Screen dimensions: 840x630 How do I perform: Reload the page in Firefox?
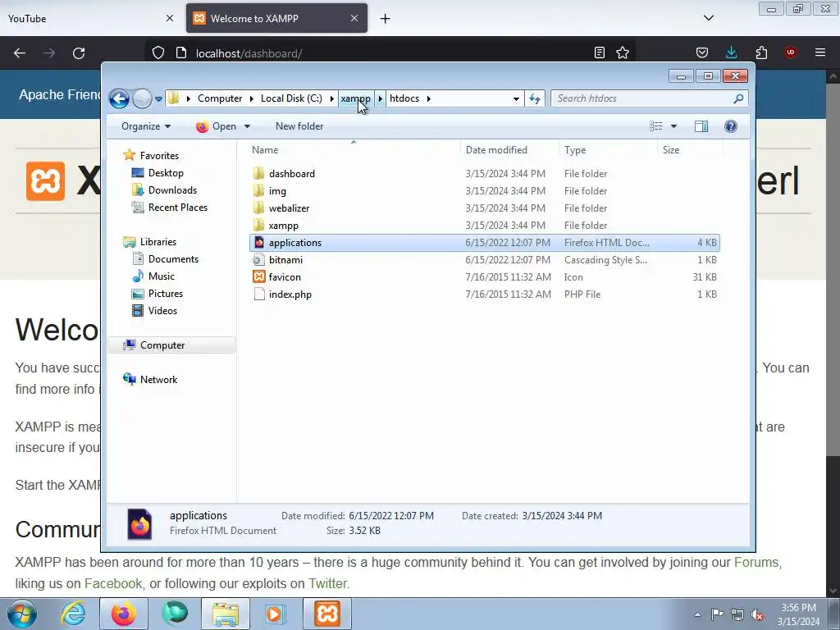(79, 53)
